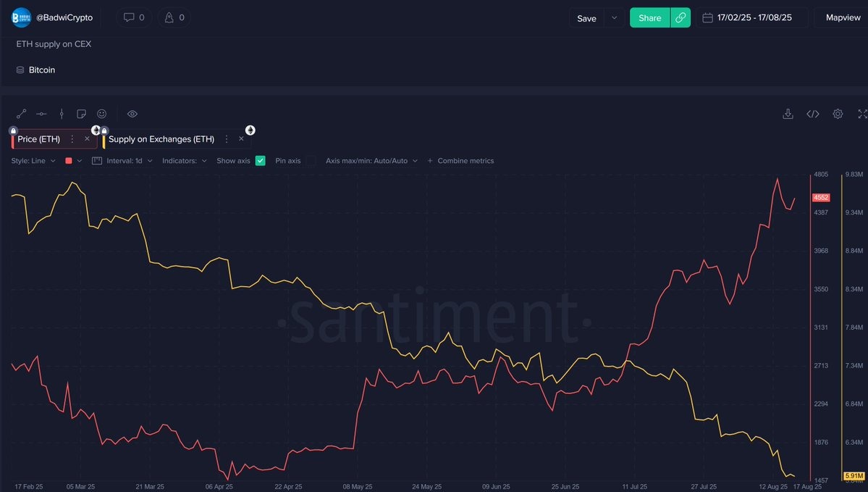868x492 pixels.
Task: Enable the Pin axis checkbox
Action: (311, 161)
